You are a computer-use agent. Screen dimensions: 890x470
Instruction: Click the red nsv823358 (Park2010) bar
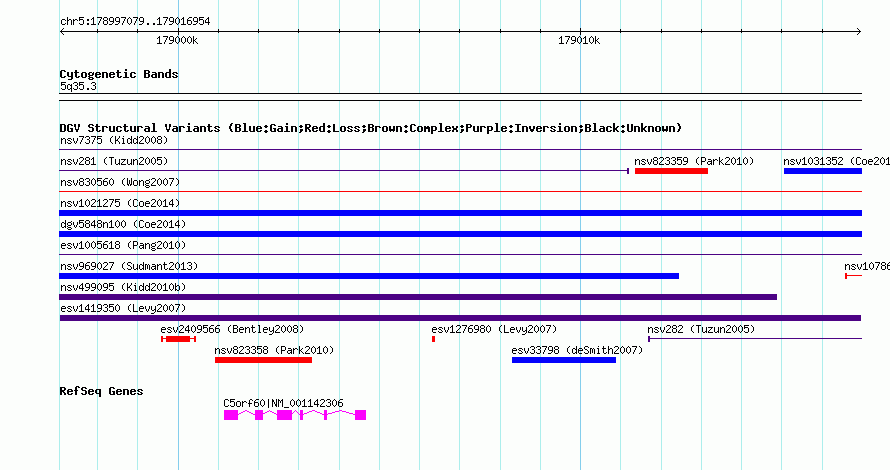(x=263, y=360)
